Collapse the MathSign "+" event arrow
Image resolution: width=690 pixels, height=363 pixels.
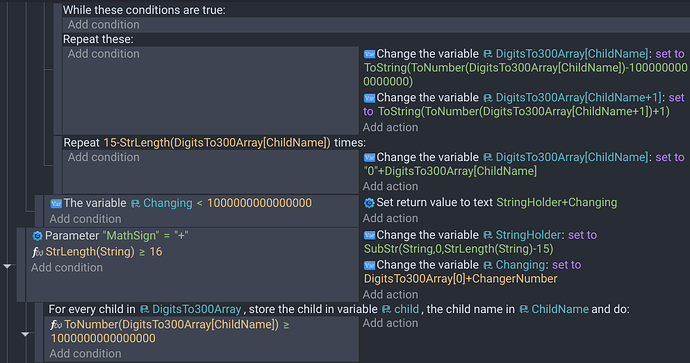[x=7, y=266]
